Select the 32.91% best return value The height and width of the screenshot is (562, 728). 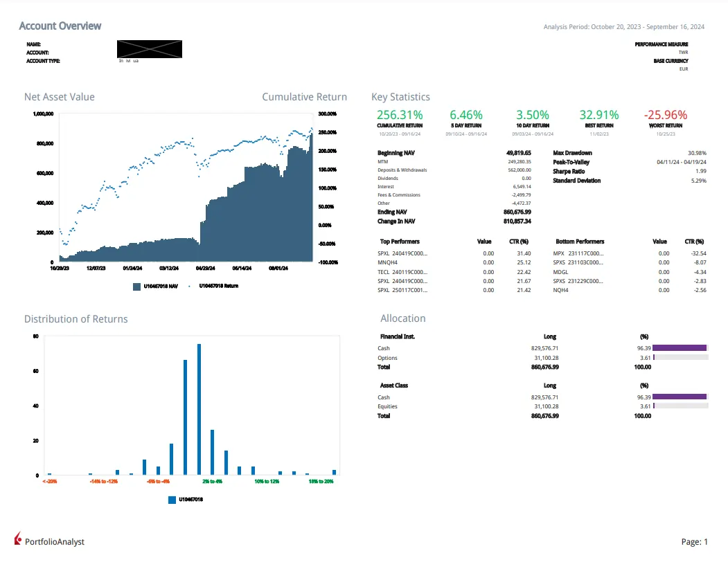(x=599, y=115)
